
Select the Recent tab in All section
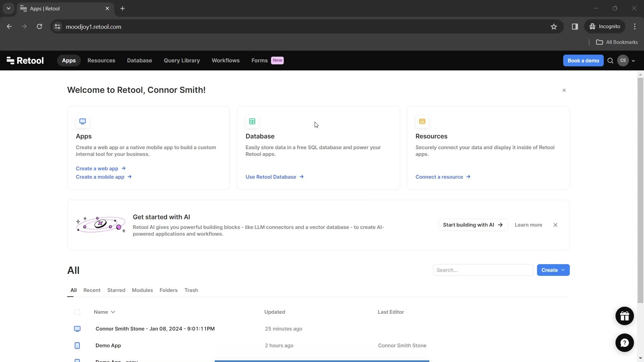(92, 290)
